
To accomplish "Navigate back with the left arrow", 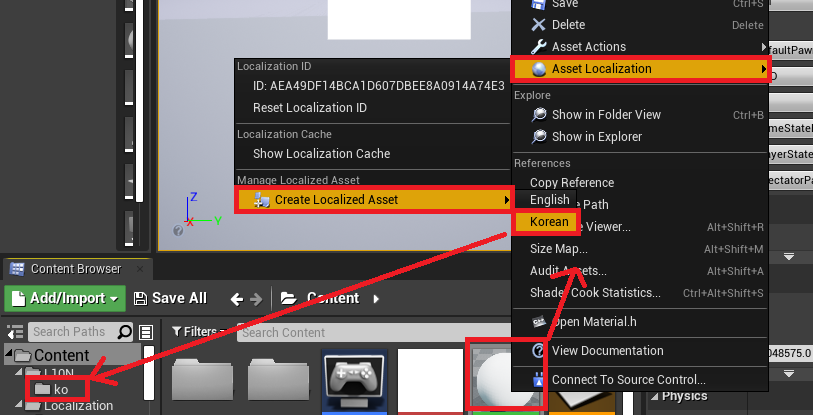I will point(236,298).
